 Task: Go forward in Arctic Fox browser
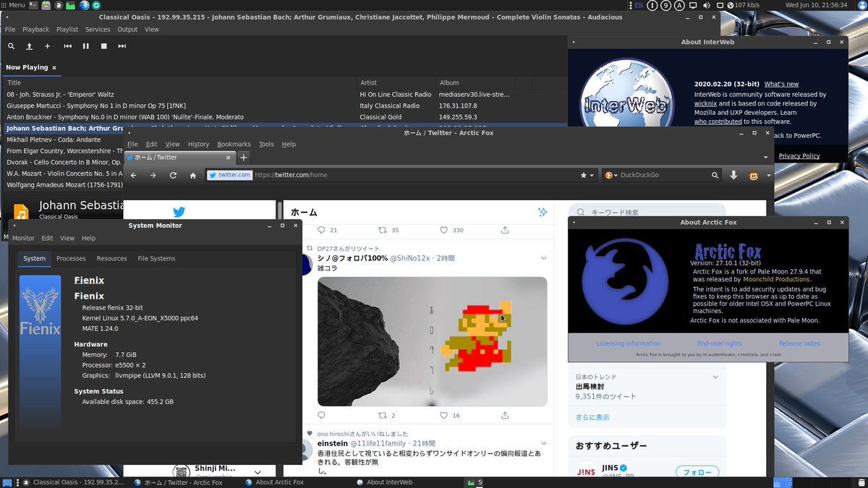pyautogui.click(x=153, y=176)
